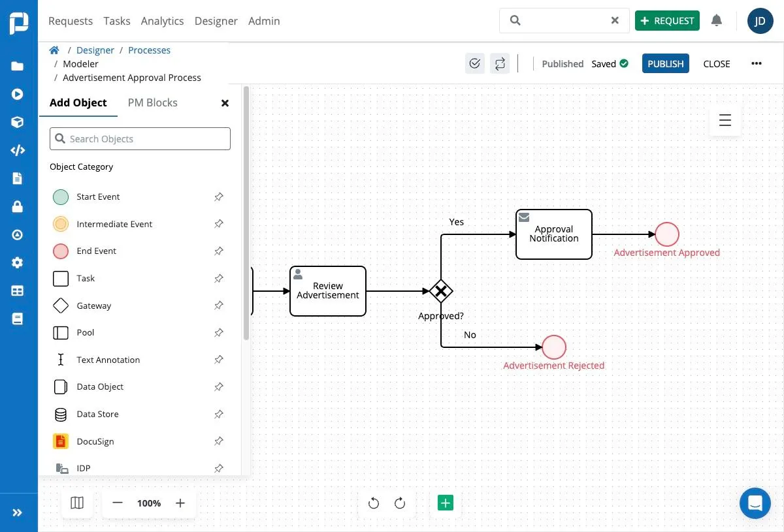
Task: Pin the Pool object
Action: point(219,332)
